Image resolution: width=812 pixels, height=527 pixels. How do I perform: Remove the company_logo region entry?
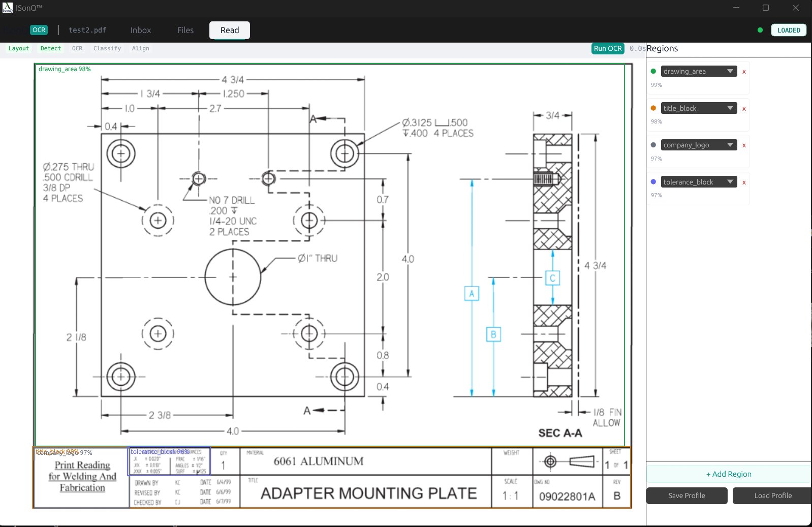(x=744, y=145)
